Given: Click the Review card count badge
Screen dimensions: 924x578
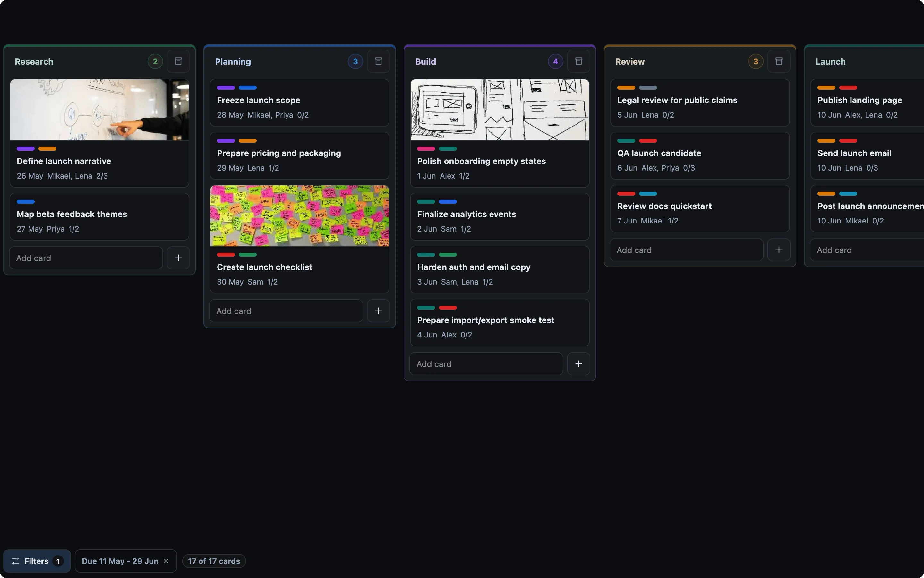Looking at the screenshot, I should (x=756, y=61).
